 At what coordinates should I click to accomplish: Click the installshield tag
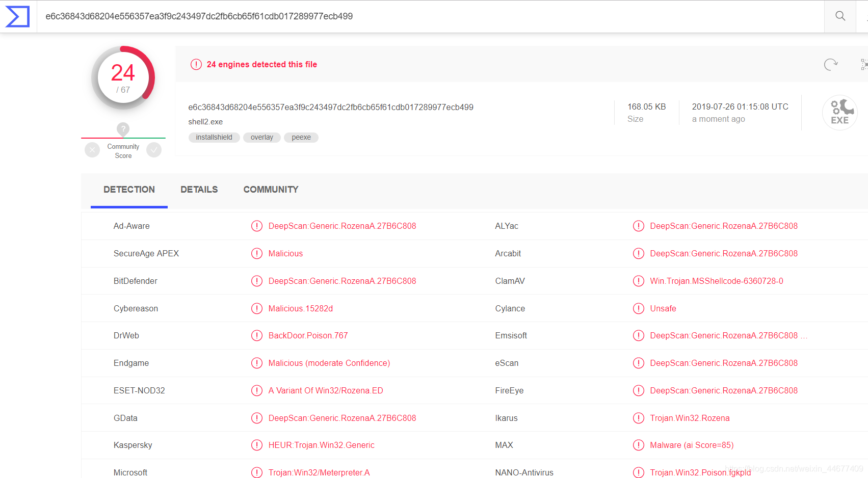click(x=214, y=138)
